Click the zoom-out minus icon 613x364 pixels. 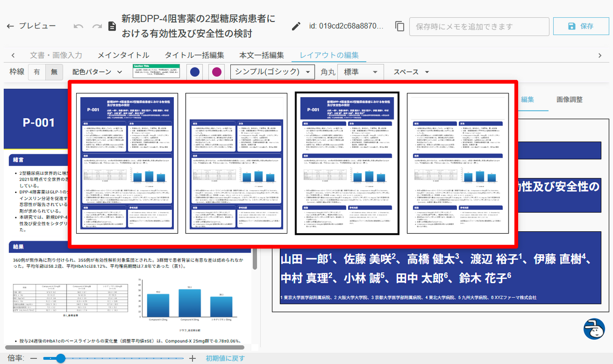click(34, 358)
